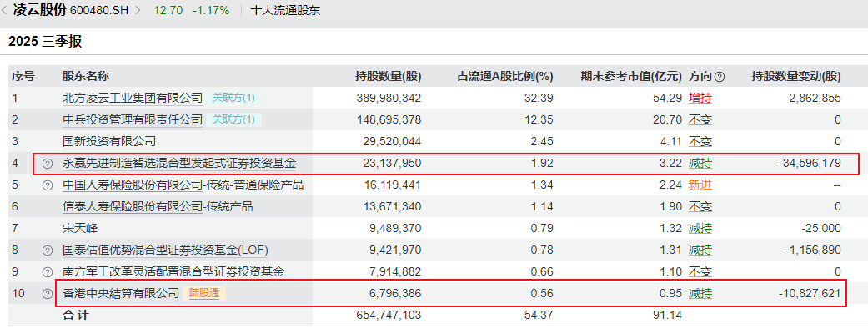Click help icon beside 永赢先进制造智选 fund
This screenshot has height=334, width=868.
click(48, 163)
